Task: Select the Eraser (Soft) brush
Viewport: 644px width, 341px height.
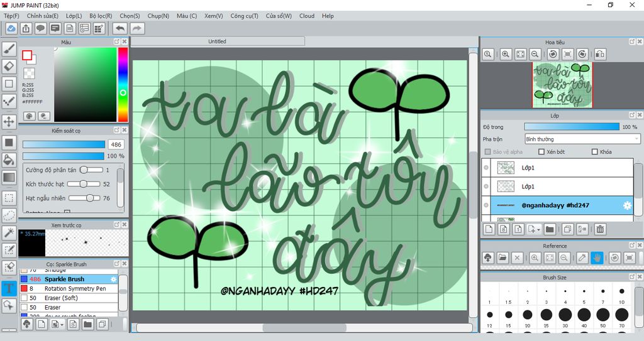Action: pos(69,298)
